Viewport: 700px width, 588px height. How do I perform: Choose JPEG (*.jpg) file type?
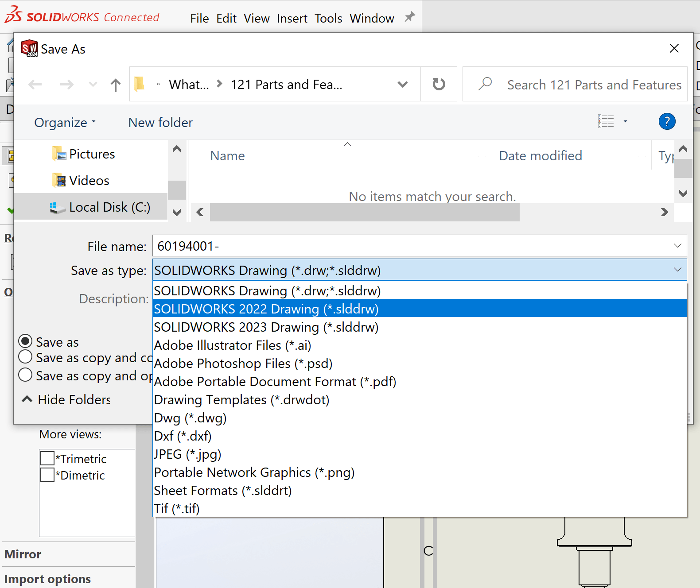420,454
